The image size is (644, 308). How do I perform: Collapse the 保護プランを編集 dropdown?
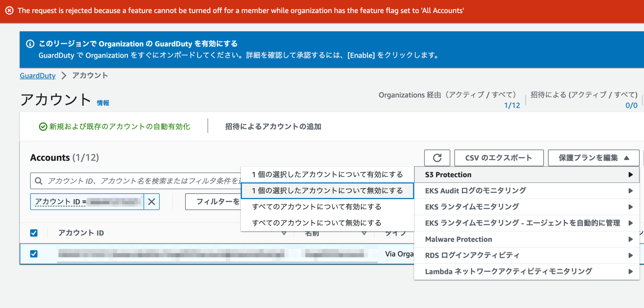click(593, 158)
